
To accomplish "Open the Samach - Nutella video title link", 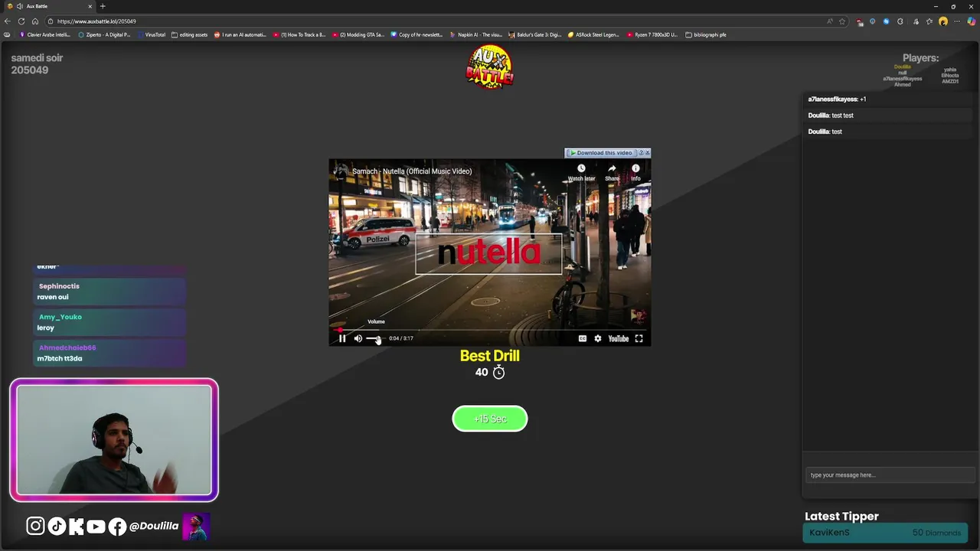I will pyautogui.click(x=412, y=171).
